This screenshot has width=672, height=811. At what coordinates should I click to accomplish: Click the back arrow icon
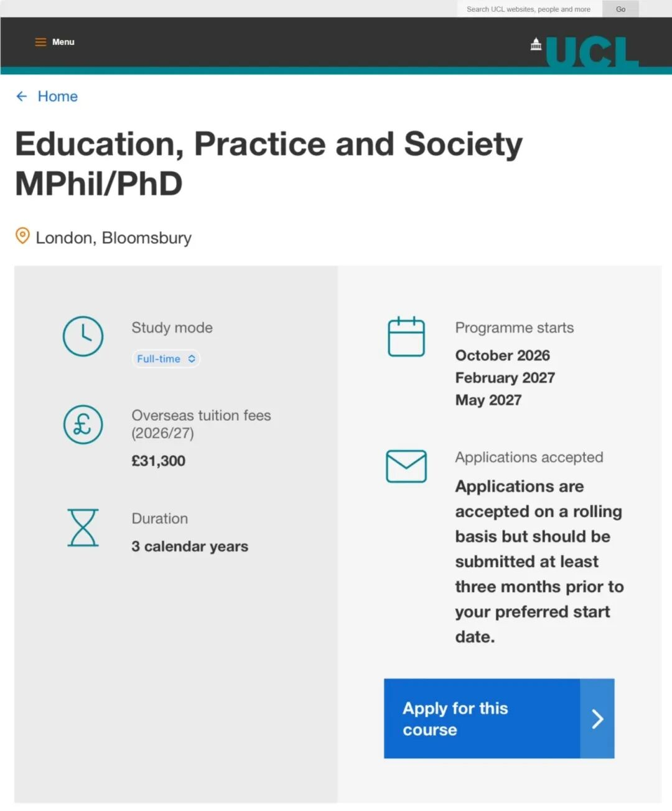click(x=22, y=96)
